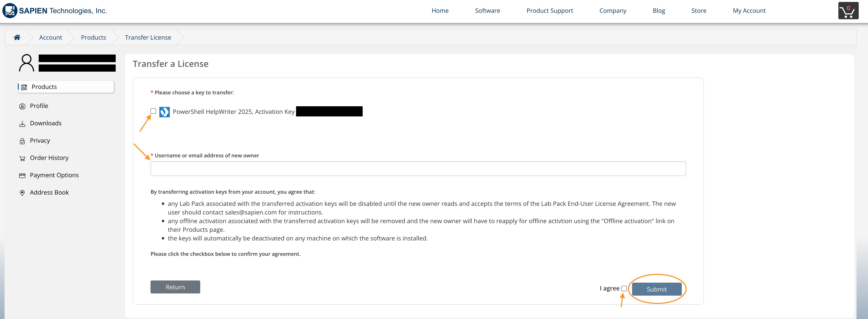Open the Product Support menu
The width and height of the screenshot is (868, 319).
549,10
